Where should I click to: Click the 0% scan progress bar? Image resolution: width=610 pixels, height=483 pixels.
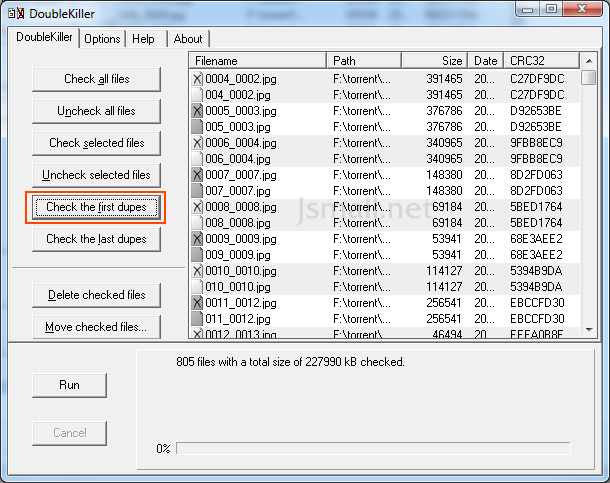click(373, 448)
